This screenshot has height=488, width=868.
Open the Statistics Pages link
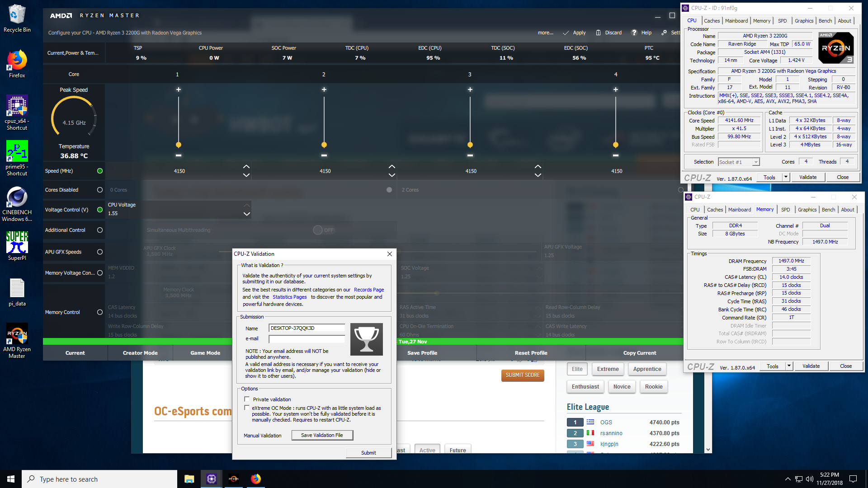pyautogui.click(x=289, y=297)
